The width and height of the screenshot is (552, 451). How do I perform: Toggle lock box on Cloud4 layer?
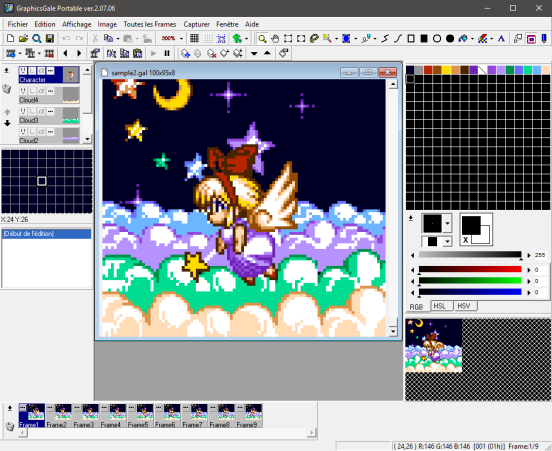32,91
